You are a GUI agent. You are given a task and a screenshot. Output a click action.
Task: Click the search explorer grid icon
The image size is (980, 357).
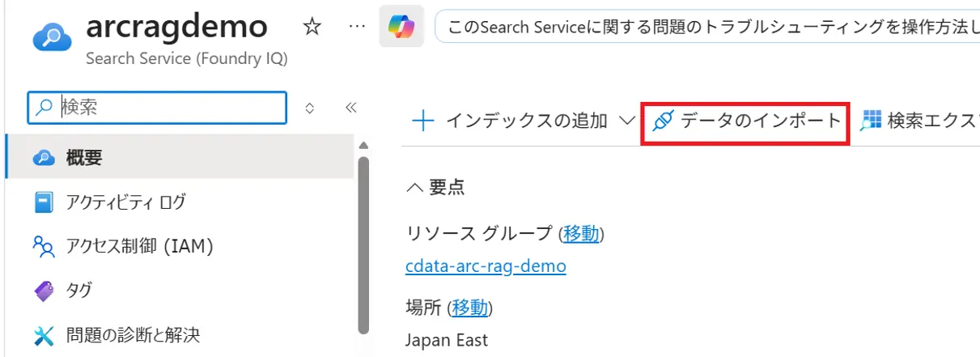click(870, 121)
